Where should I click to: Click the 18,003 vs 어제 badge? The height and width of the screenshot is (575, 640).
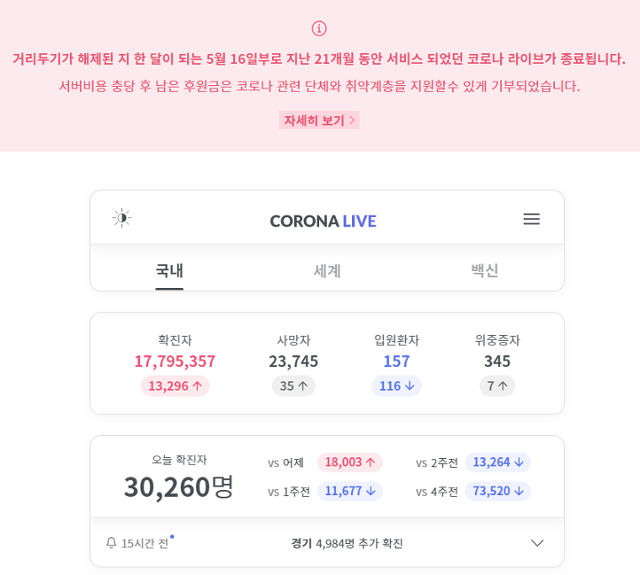pos(350,462)
